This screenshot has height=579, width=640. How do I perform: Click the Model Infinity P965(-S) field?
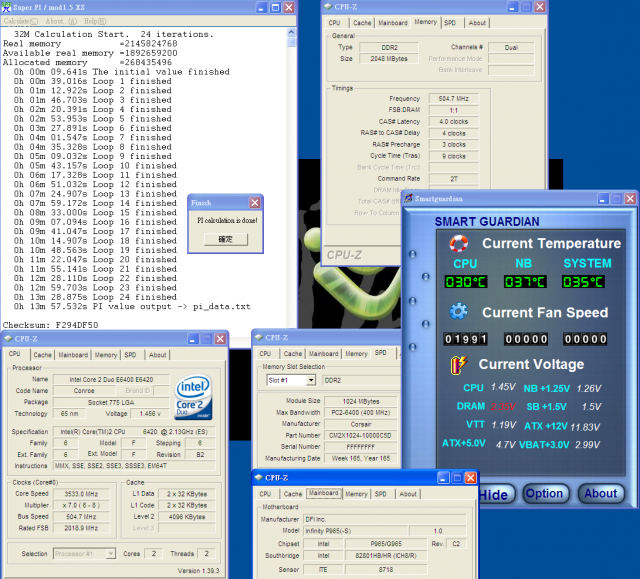[x=356, y=531]
